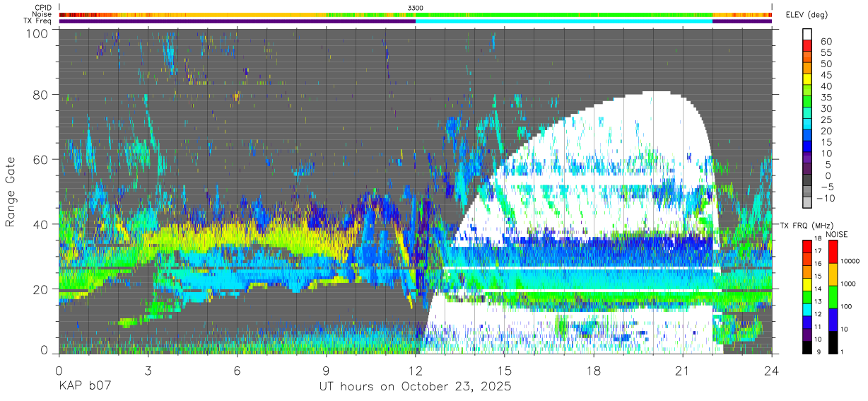The height and width of the screenshot is (401, 868).
Task: Click the TX frequency legend value 12
Action: pyautogui.click(x=819, y=314)
